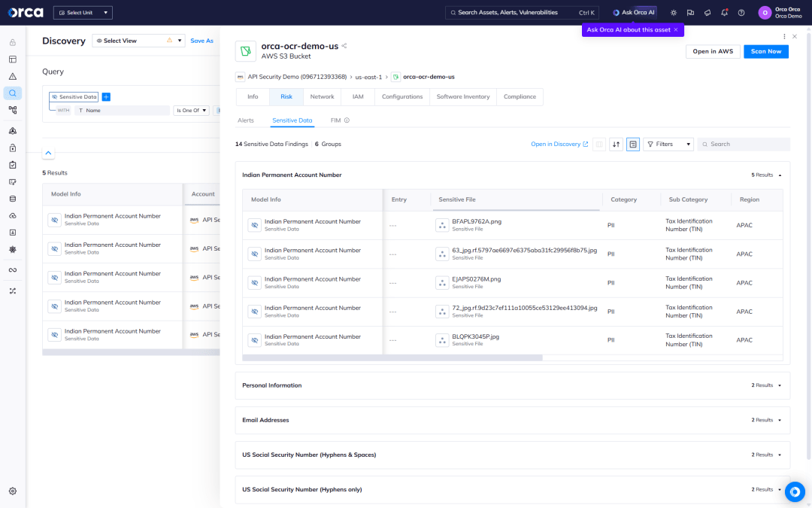Click the sort arrows icon in findings toolbar
The height and width of the screenshot is (508, 812).
coord(616,144)
